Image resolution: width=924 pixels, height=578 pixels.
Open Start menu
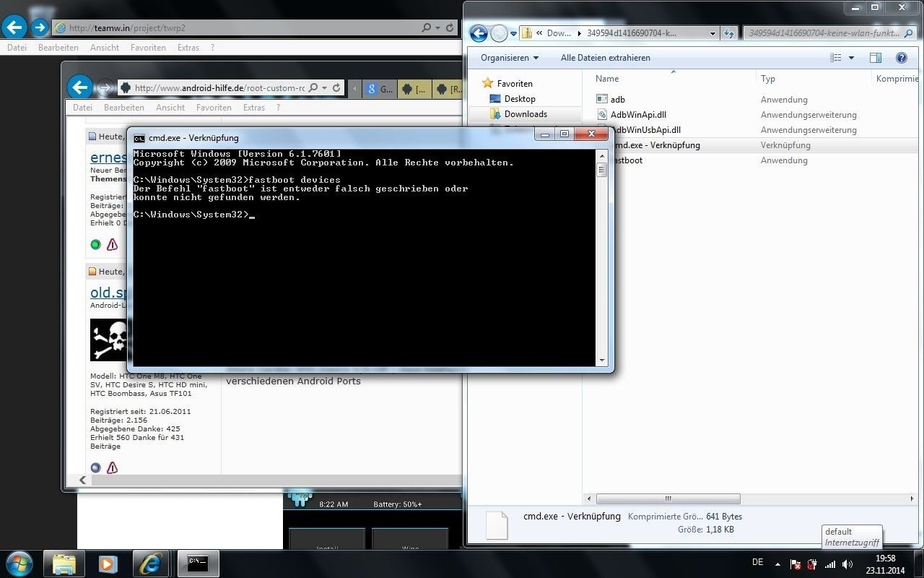pyautogui.click(x=19, y=562)
